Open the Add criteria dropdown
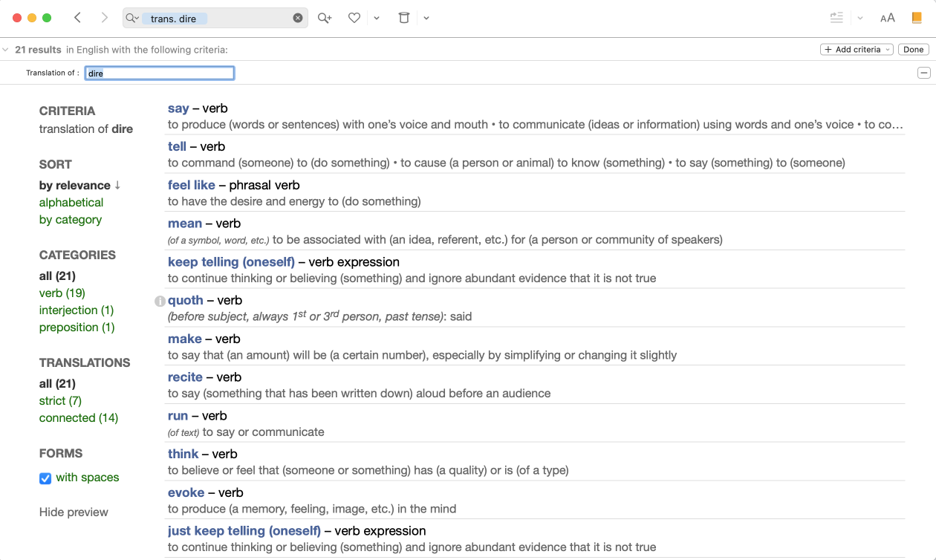The height and width of the screenshot is (560, 936). pos(857,50)
